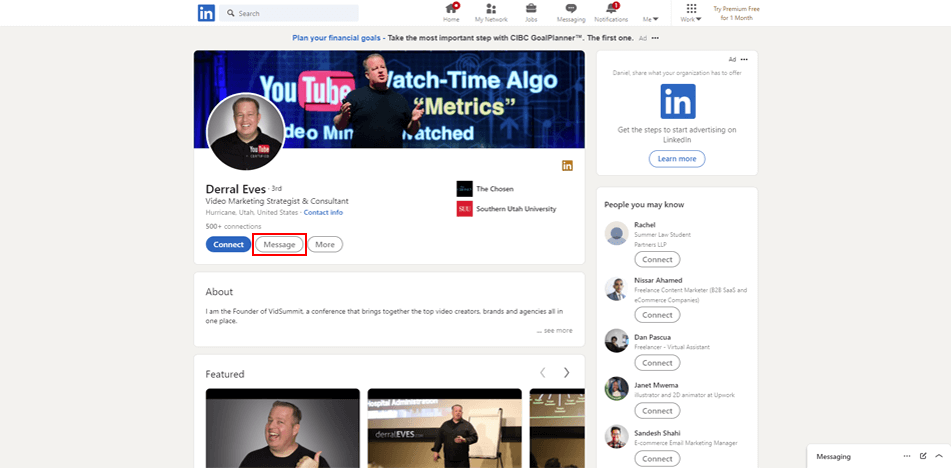Image resolution: width=951 pixels, height=468 pixels.
Task: Click the LinkedIn logo in the navbar
Action: click(x=206, y=13)
